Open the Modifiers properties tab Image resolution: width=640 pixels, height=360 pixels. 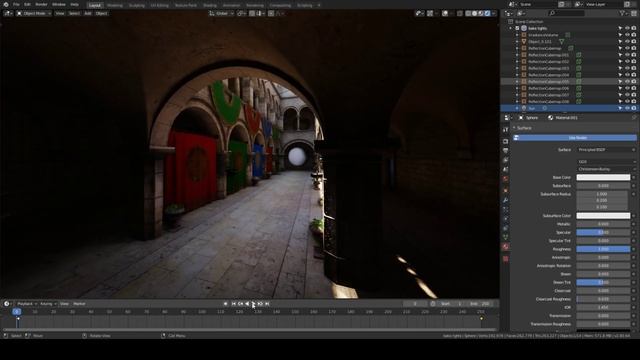coord(506,200)
